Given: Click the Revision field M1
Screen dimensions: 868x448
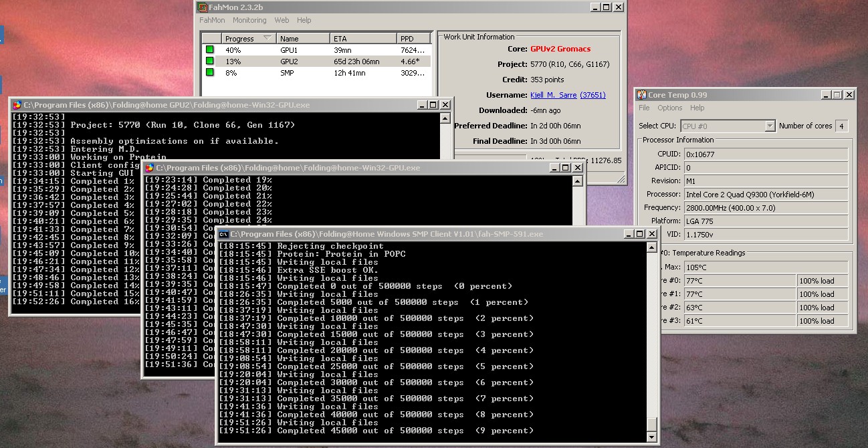Looking at the screenshot, I should pyautogui.click(x=766, y=181).
